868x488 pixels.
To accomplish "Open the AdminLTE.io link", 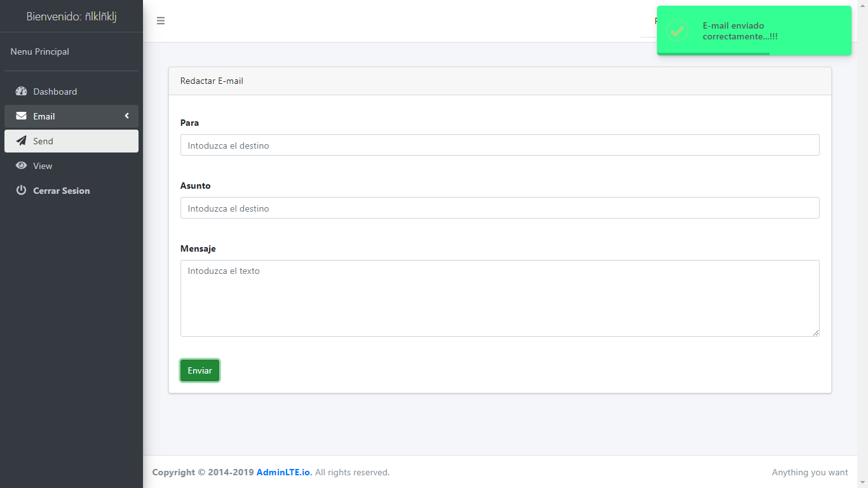I will [284, 472].
